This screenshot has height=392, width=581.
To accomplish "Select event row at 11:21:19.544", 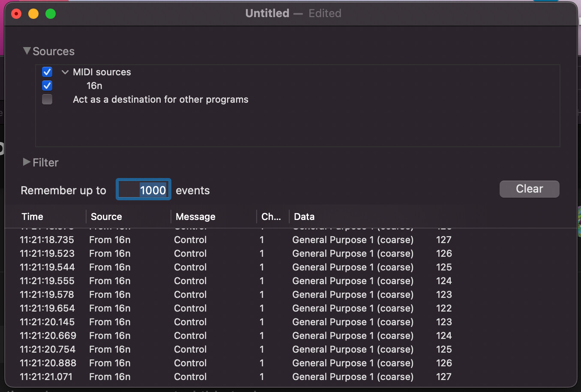I will coord(290,267).
